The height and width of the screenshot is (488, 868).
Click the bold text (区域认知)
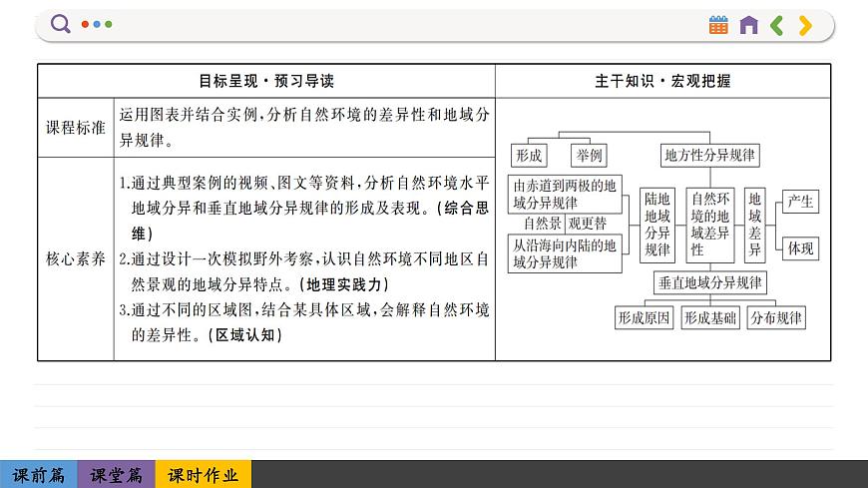[x=245, y=335]
